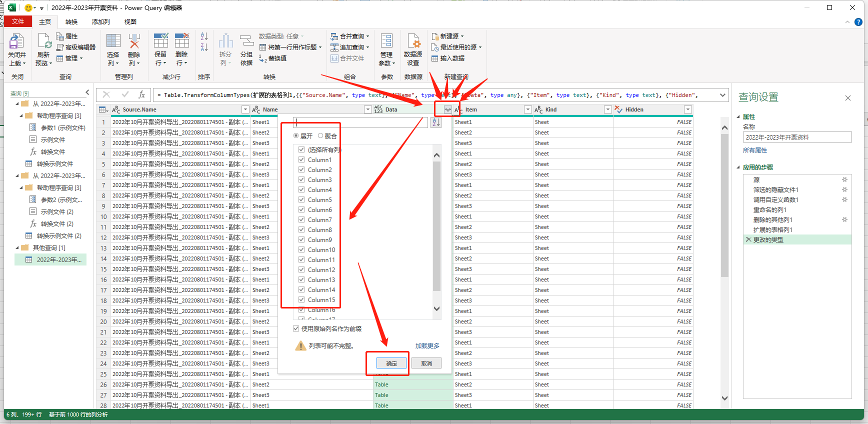Click the 刷新预览 refresh icon
868x424 pixels.
44,41
